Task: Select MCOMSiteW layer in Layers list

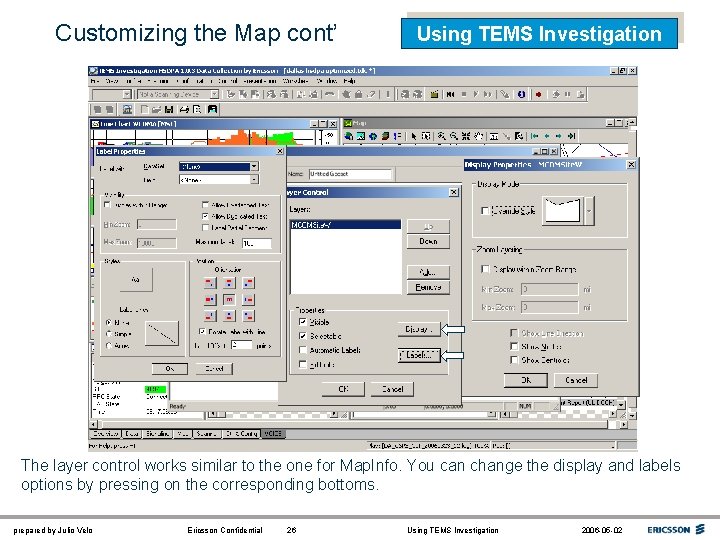Action: coord(345,225)
